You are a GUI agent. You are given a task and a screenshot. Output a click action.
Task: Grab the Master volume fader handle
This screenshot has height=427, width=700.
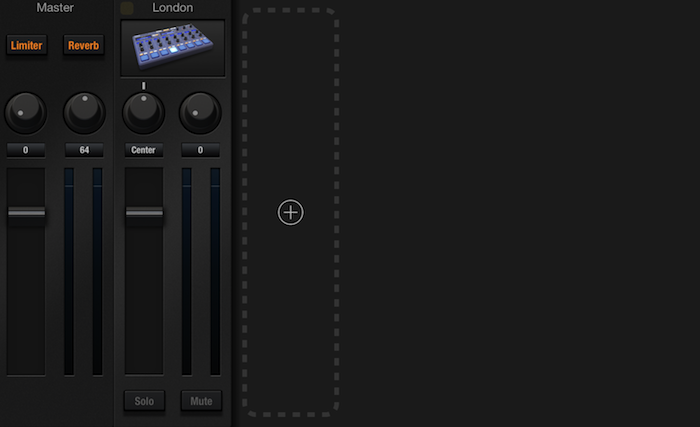tap(26, 213)
